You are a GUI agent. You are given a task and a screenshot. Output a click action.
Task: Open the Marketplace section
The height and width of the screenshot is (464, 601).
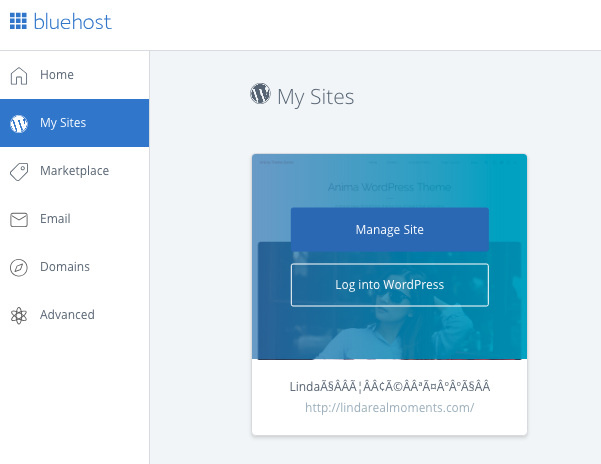(x=74, y=171)
